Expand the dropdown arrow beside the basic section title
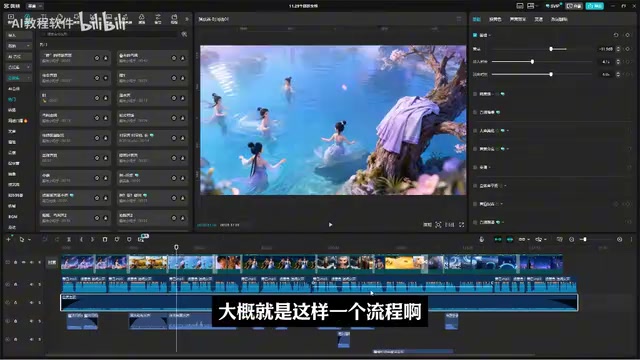640x360 pixels. click(490, 36)
